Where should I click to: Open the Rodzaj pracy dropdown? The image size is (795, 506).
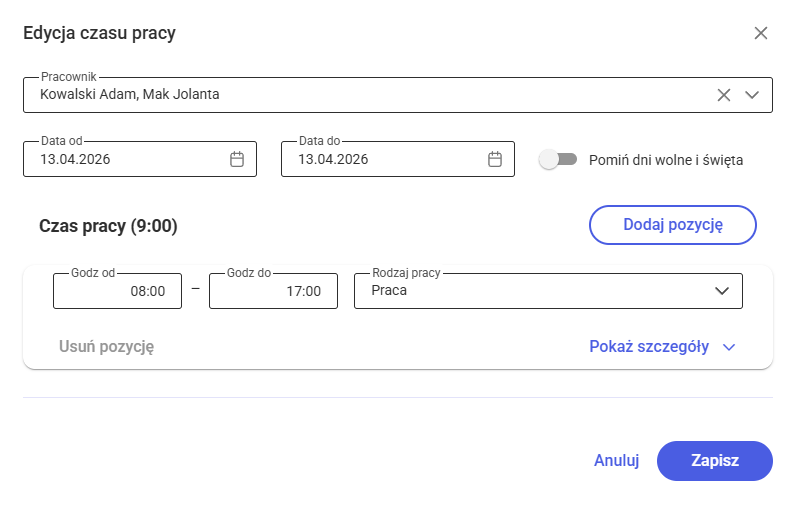pos(548,291)
